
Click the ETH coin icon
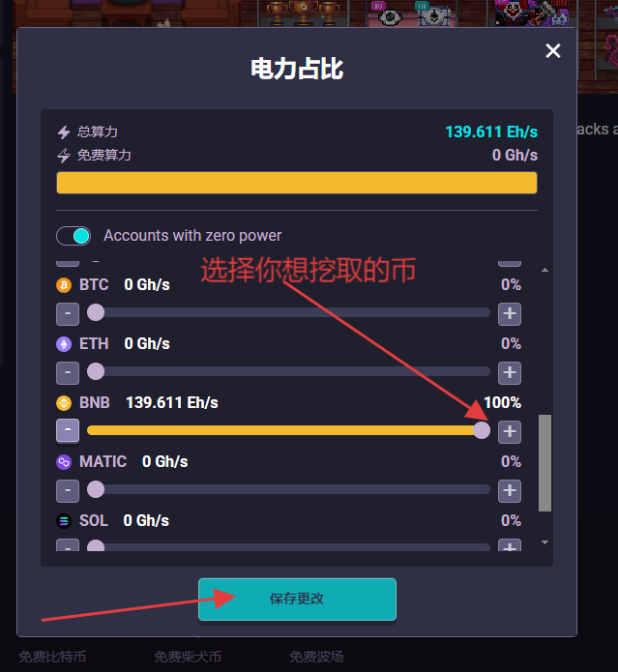(x=64, y=343)
